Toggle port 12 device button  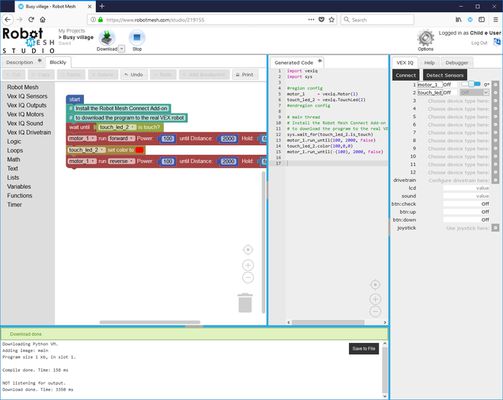coord(495,172)
